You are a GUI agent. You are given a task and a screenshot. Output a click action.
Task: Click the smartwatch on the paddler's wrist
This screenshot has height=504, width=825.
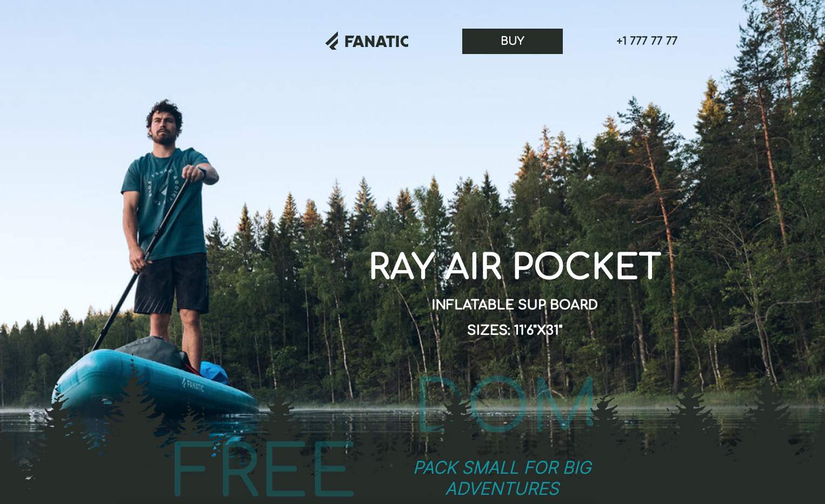203,173
